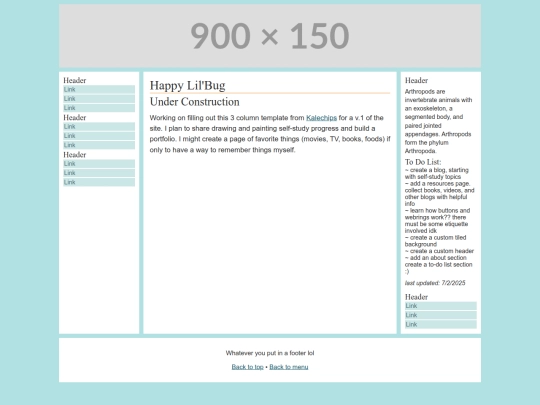Click the "create a custom tiled background" to-do item
540x405 pixels.
[436, 241]
